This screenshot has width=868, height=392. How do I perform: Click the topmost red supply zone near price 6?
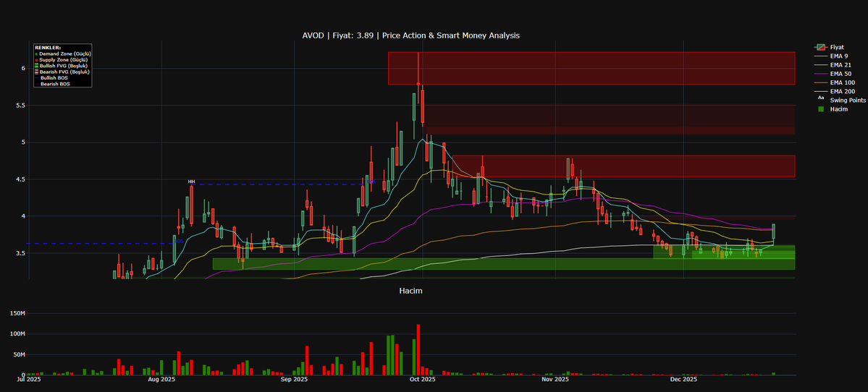(x=591, y=69)
